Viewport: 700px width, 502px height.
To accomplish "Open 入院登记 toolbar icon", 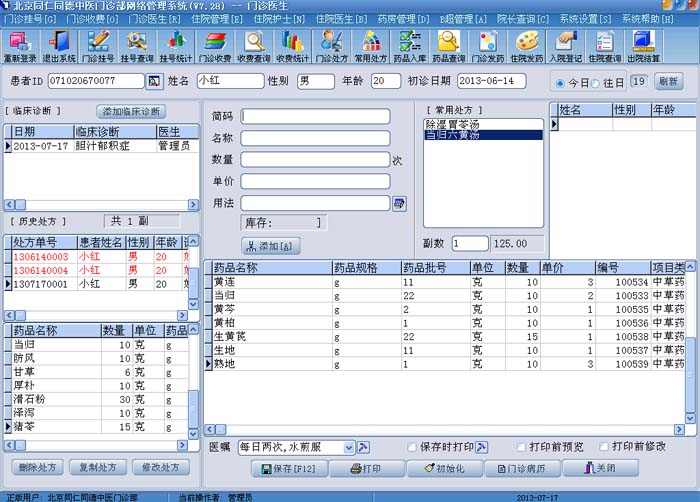I will click(565, 46).
